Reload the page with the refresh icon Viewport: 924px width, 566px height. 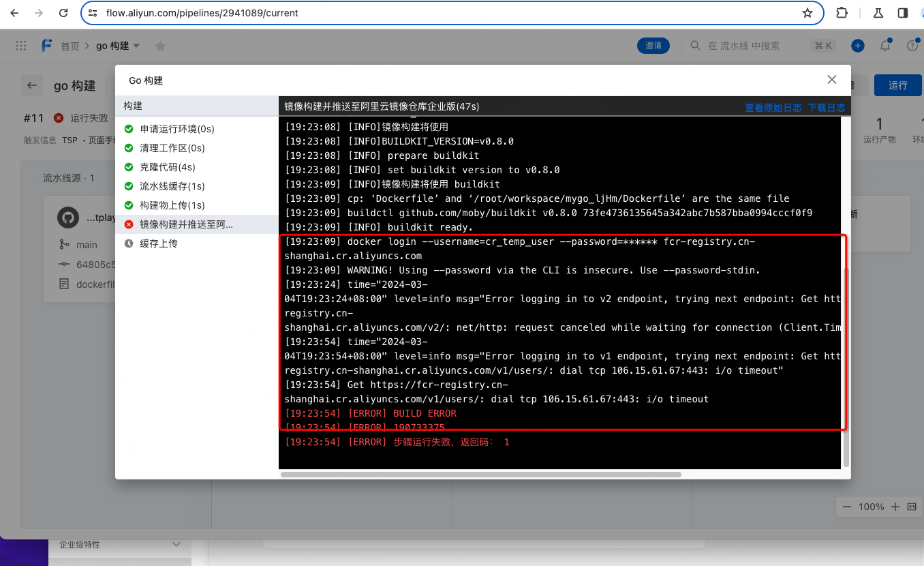click(x=63, y=13)
